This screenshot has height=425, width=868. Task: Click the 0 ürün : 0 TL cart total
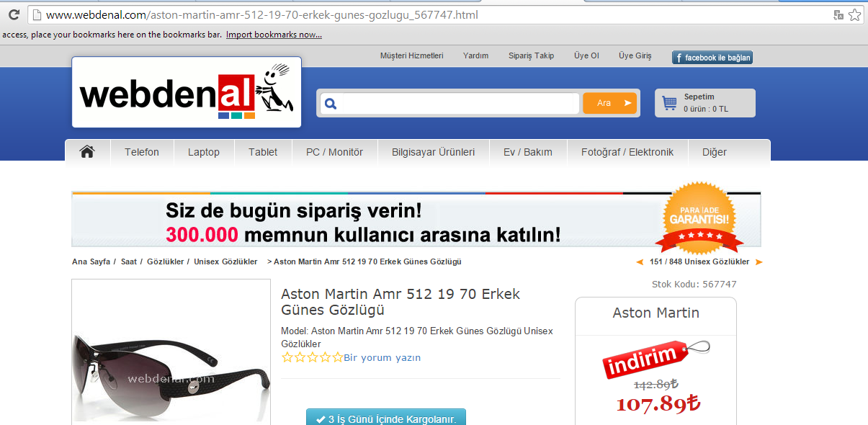pyautogui.click(x=706, y=109)
